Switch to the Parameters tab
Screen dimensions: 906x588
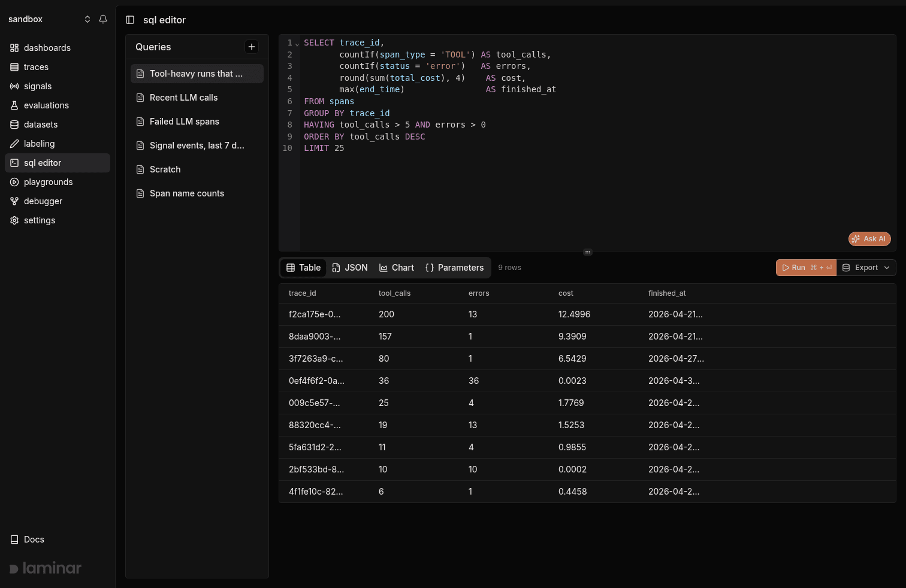coord(454,268)
